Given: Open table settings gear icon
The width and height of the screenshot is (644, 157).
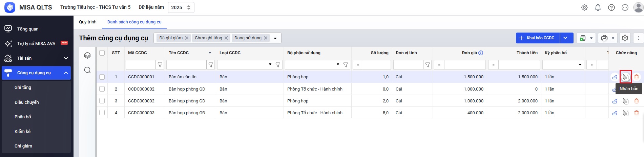Looking at the screenshot, I should (625, 38).
